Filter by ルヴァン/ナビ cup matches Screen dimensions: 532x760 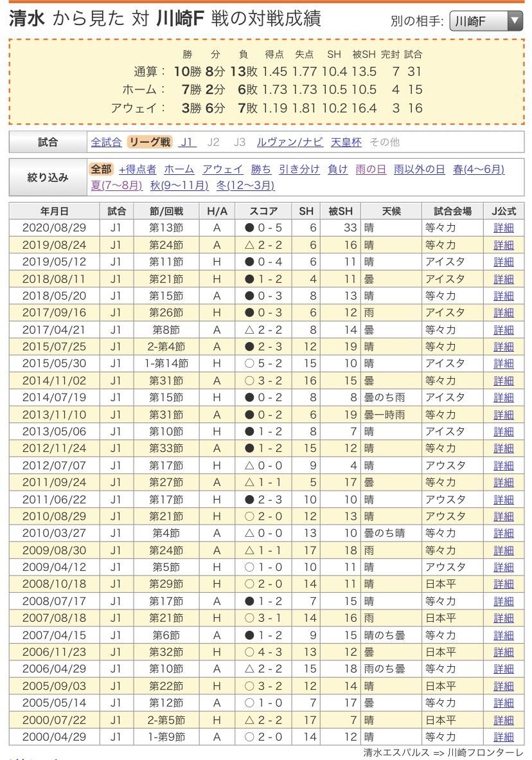pyautogui.click(x=290, y=142)
